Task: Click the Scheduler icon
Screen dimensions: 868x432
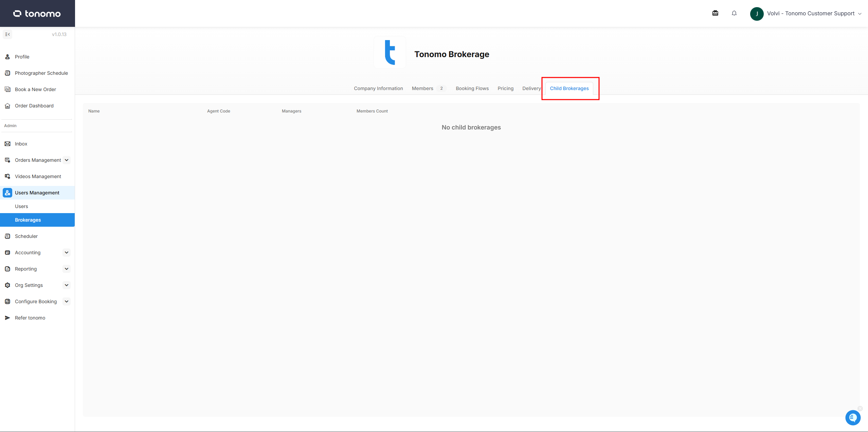Action: click(7, 236)
